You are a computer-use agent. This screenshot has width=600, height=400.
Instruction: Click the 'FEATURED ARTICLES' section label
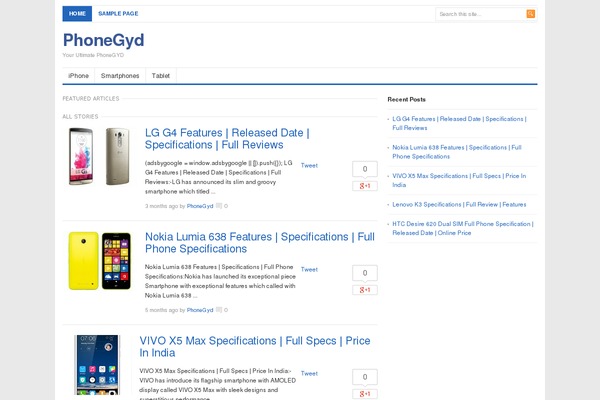[91, 99]
